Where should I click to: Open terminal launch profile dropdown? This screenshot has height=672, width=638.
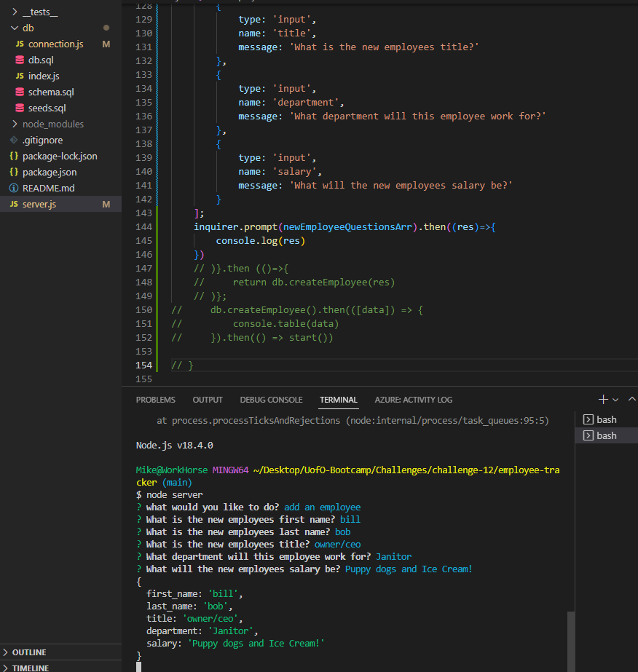point(615,400)
